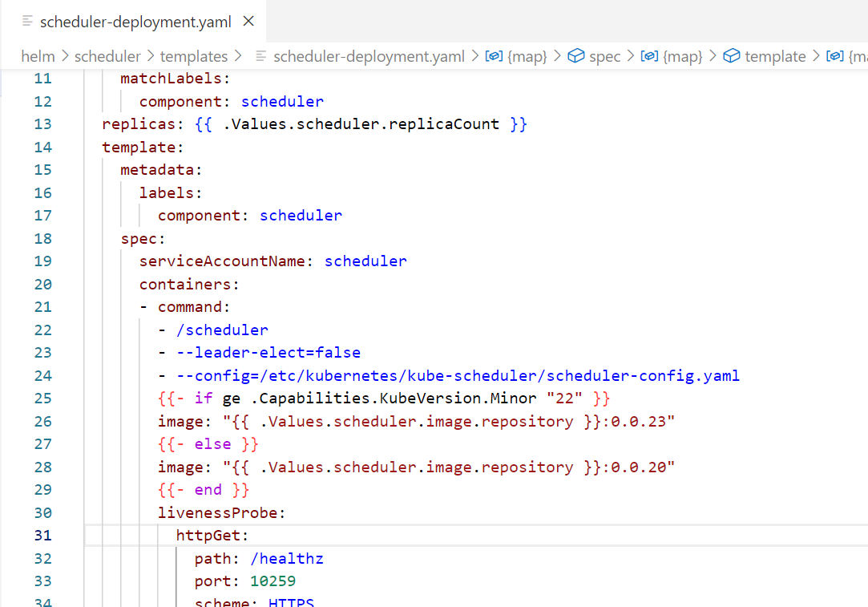Click line number 14 in gutter
Screen dimensions: 868x607
[x=42, y=148]
